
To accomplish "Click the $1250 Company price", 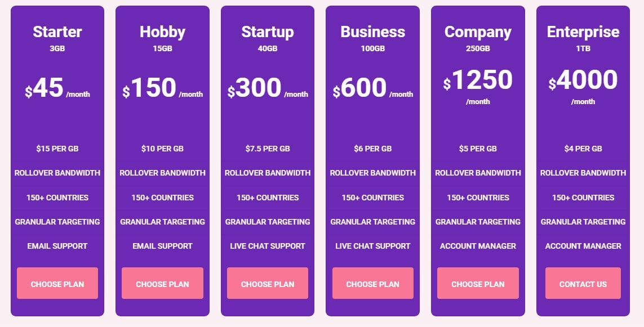I will coord(478,80).
